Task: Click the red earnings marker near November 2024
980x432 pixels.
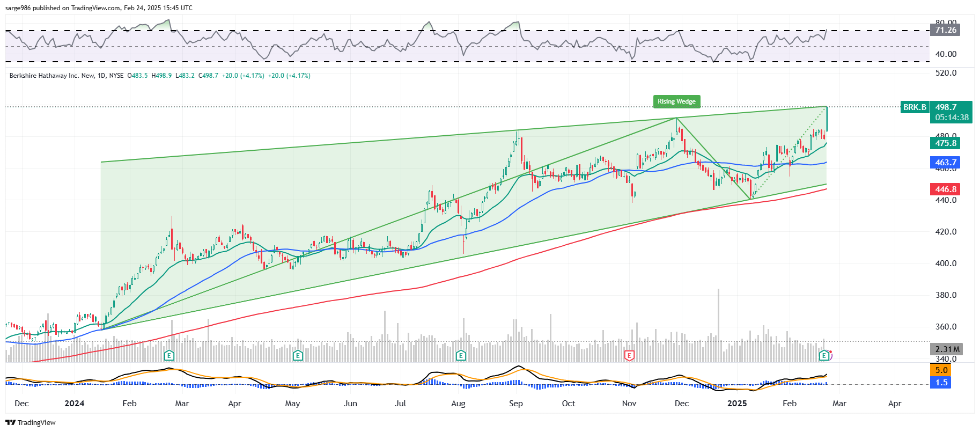Action: pyautogui.click(x=629, y=355)
